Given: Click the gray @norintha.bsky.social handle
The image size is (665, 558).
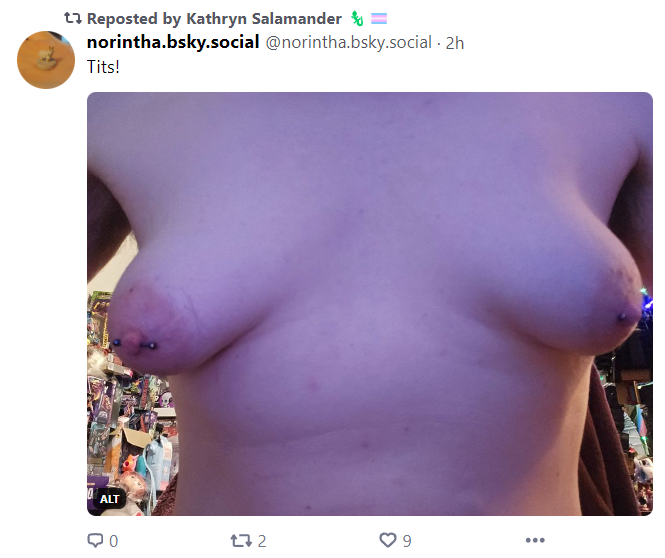Looking at the screenshot, I should [349, 42].
